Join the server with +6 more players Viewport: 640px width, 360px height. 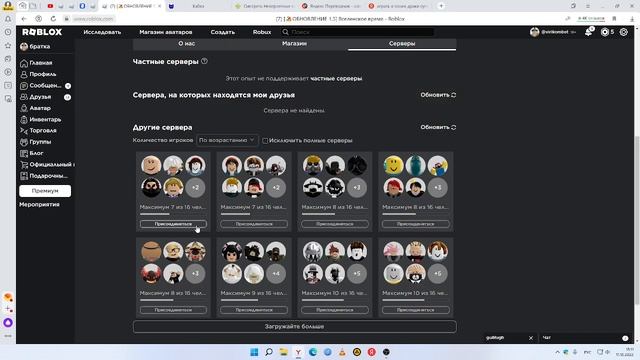(x=416, y=310)
